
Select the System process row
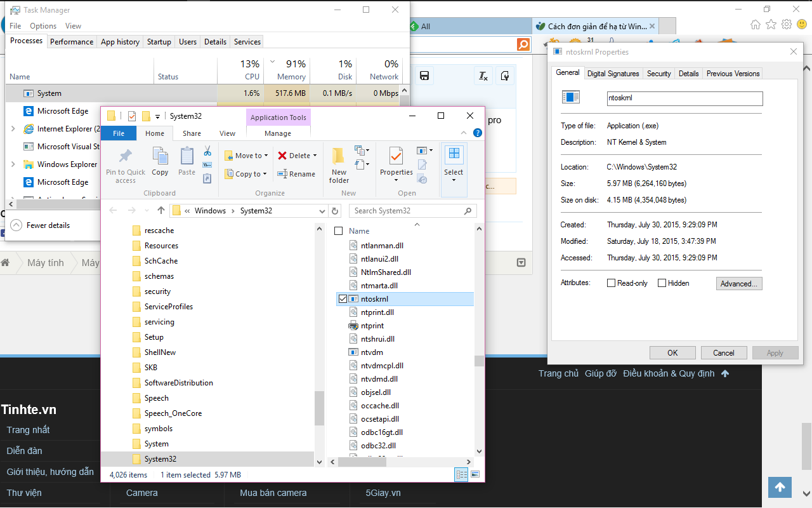click(x=204, y=93)
